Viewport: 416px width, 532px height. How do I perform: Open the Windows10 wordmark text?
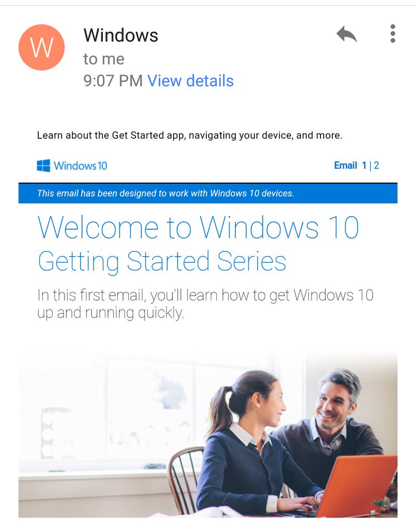pyautogui.click(x=80, y=166)
